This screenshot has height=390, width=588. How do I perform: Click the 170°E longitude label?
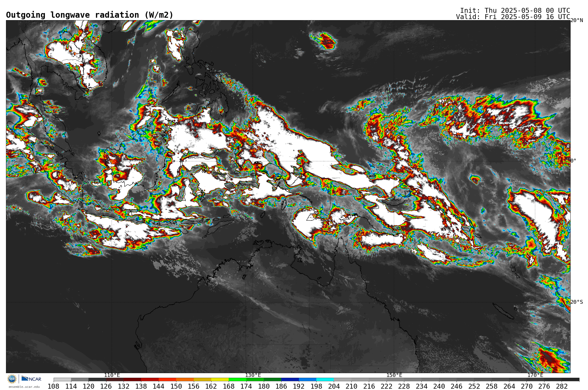(x=535, y=375)
